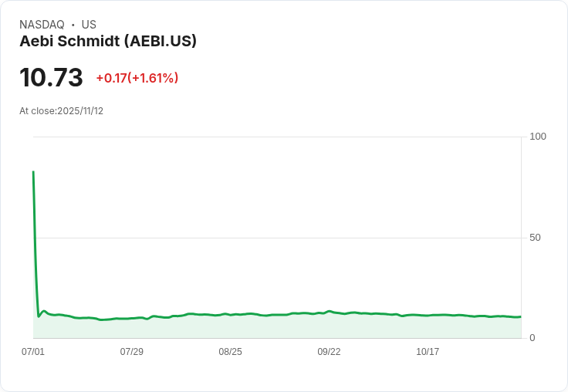Click the 0 y-axis label
Image resolution: width=568 pixels, height=392 pixels.
coord(532,338)
